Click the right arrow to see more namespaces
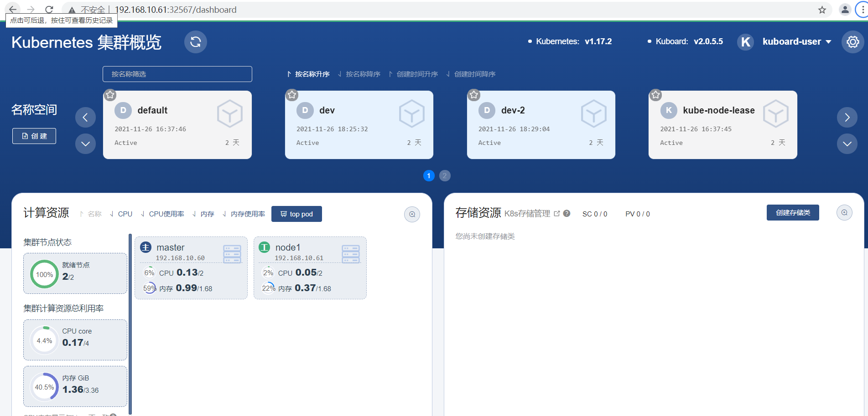This screenshot has height=416, width=868. point(847,117)
